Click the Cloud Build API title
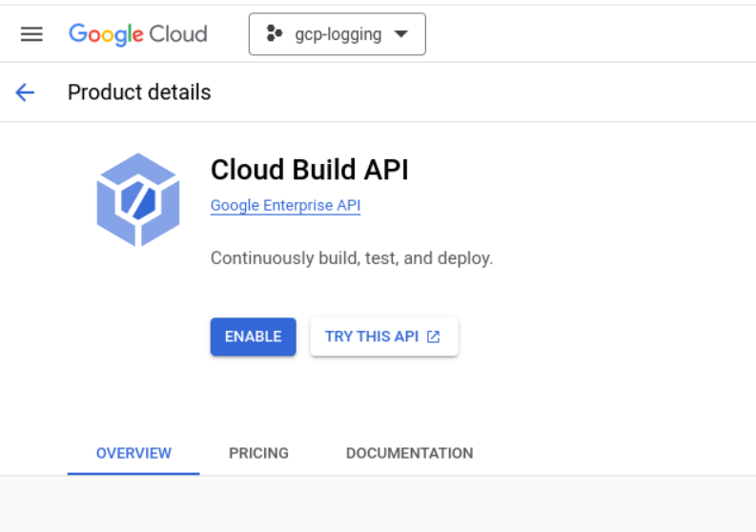 (x=310, y=170)
